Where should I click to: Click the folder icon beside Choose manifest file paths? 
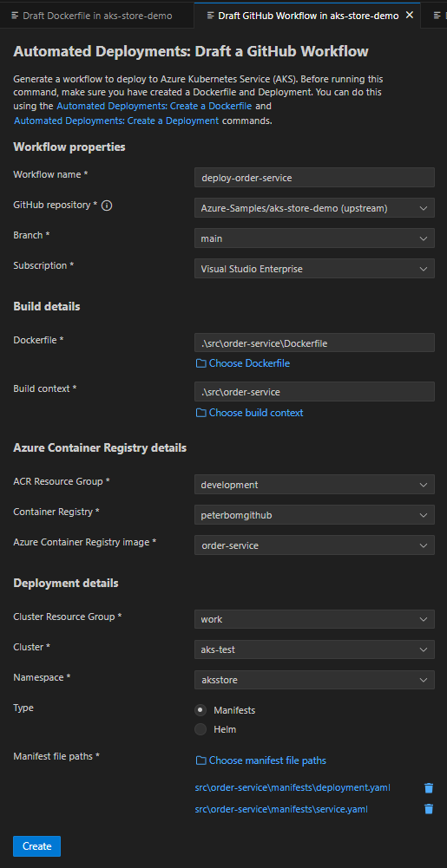(201, 760)
